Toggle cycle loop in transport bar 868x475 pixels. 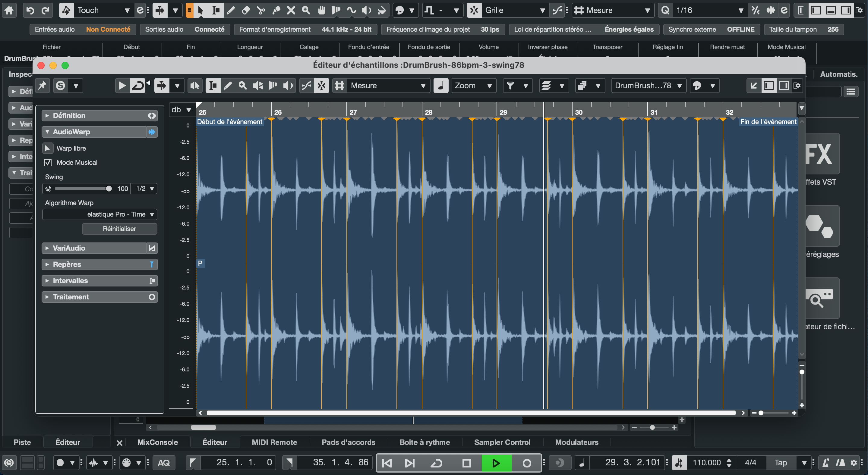point(436,463)
